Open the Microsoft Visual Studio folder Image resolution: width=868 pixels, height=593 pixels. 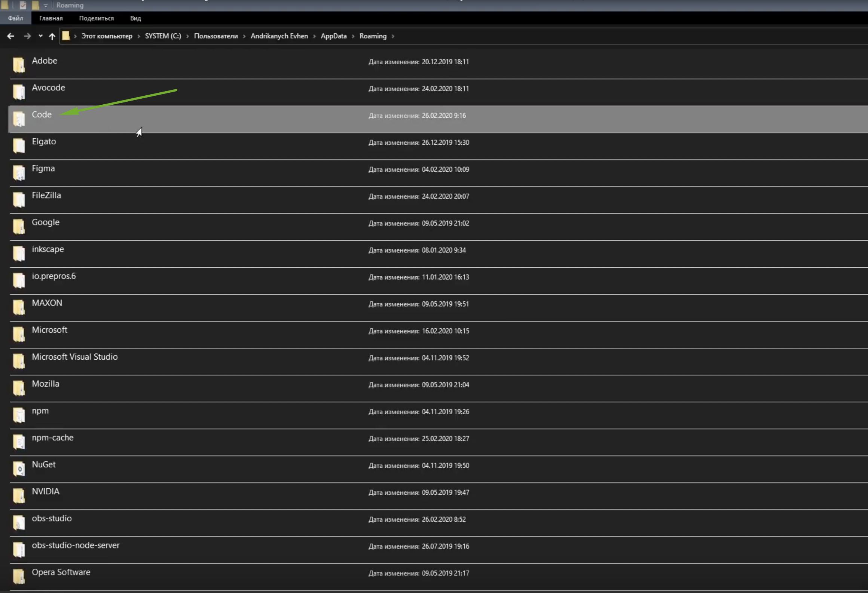coord(74,356)
